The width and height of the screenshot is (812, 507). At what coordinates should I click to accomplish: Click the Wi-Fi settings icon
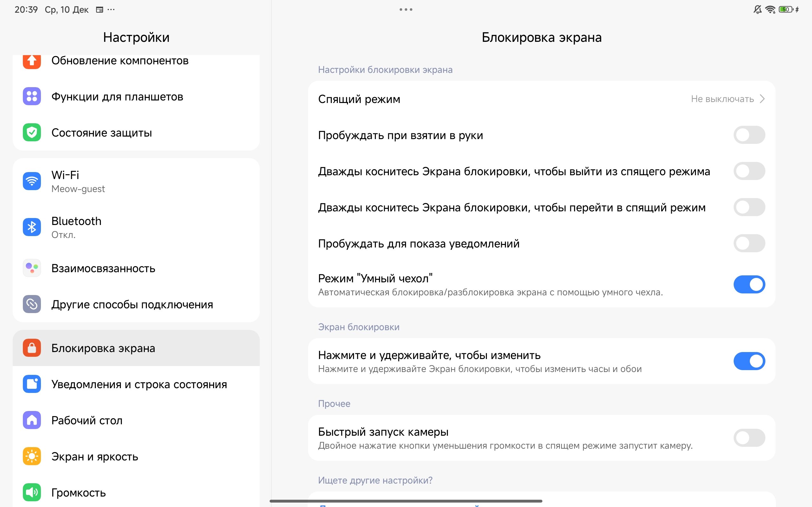coord(32,181)
